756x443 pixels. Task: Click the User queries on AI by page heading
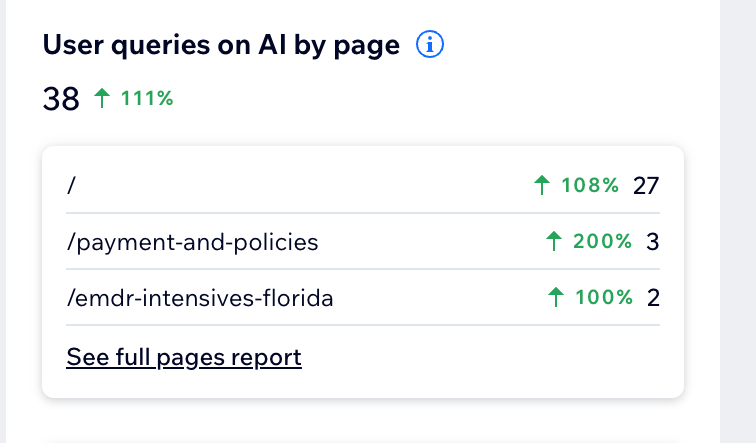221,45
